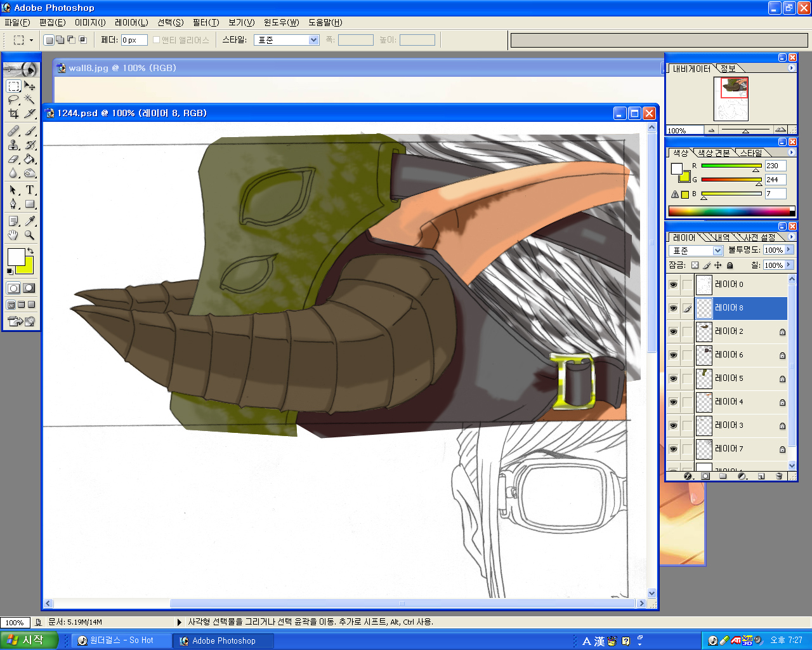The width and height of the screenshot is (812, 650).
Task: Click foreground color swatch in toolbox
Action: [x=15, y=256]
